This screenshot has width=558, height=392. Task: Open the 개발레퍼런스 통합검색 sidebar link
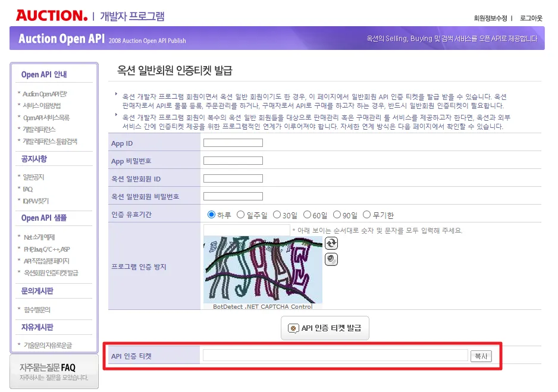click(50, 142)
